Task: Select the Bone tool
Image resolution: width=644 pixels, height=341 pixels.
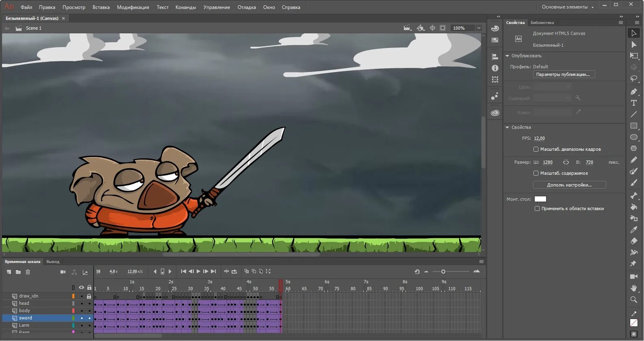Action: (634, 195)
